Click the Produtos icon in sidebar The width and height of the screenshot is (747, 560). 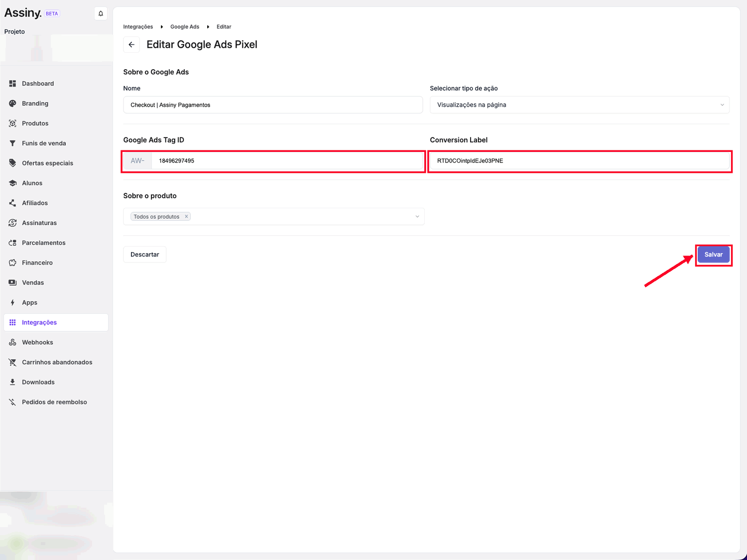12,124
